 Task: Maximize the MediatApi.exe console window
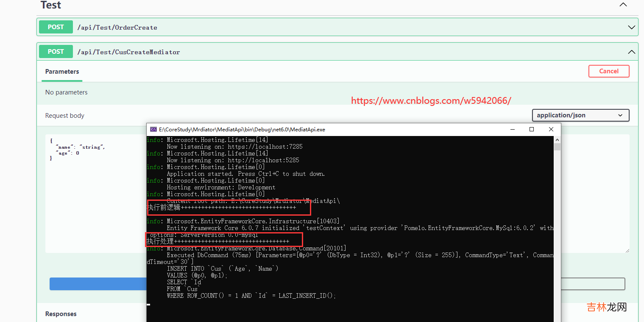coord(532,129)
